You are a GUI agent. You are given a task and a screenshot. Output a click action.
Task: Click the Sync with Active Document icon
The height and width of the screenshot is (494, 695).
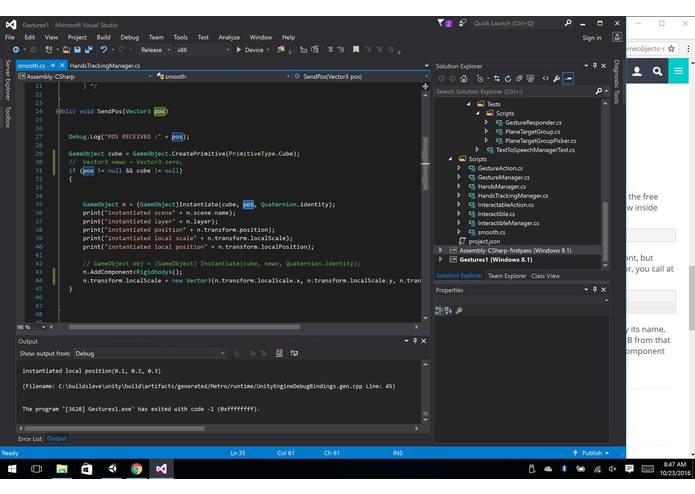point(496,78)
